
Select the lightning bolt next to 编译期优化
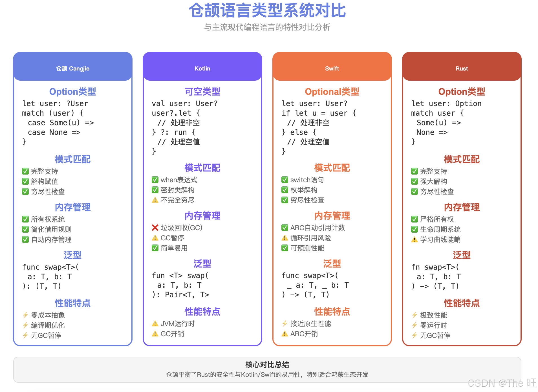tap(25, 325)
